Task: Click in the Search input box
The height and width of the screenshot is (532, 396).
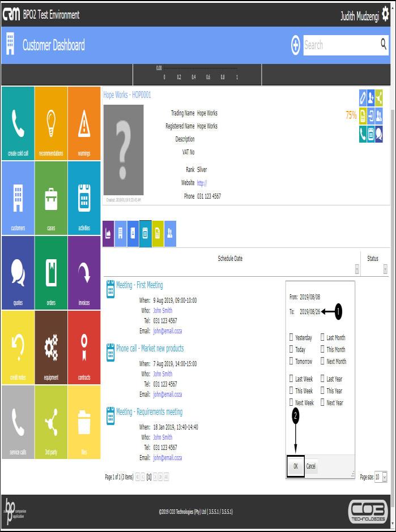Action: pyautogui.click(x=341, y=45)
